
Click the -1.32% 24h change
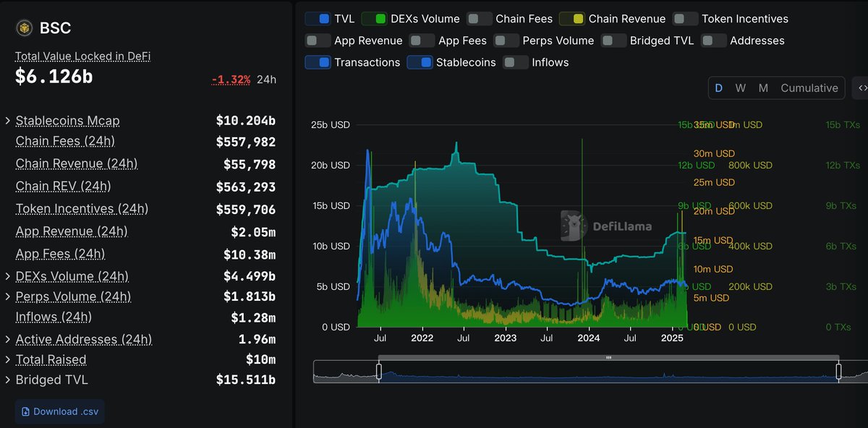point(231,79)
